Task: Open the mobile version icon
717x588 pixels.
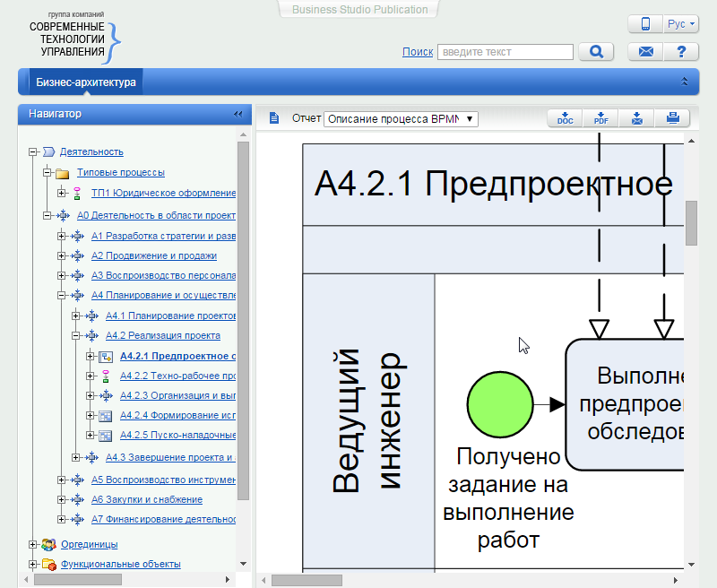Action: click(645, 24)
